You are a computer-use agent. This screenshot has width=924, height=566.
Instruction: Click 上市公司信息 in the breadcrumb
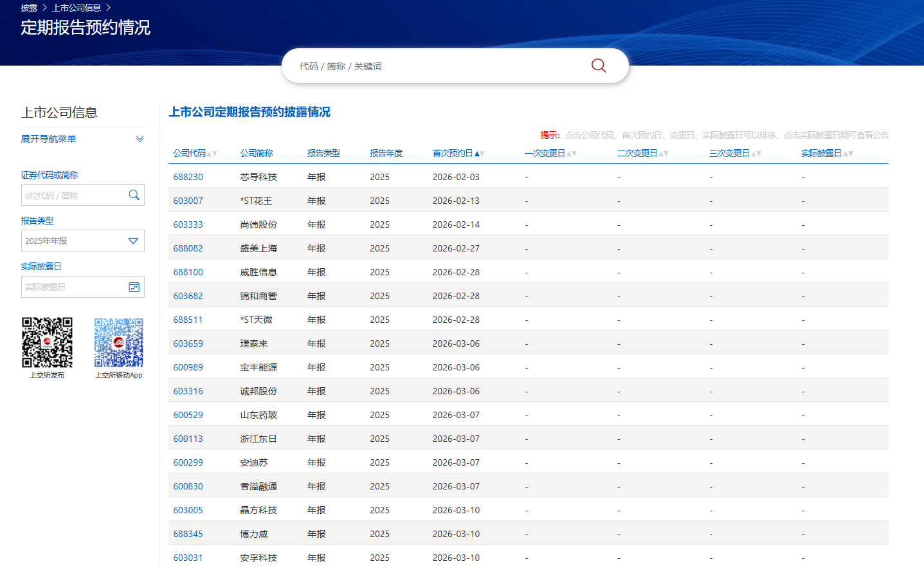coord(77,8)
